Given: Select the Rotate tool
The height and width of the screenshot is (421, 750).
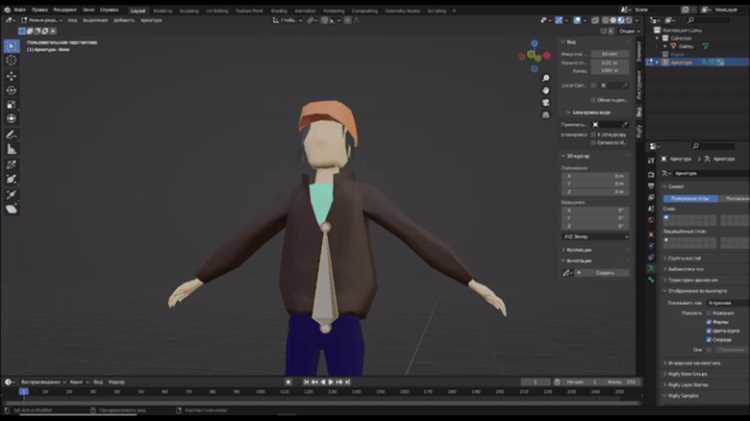Looking at the screenshot, I should click(x=11, y=90).
